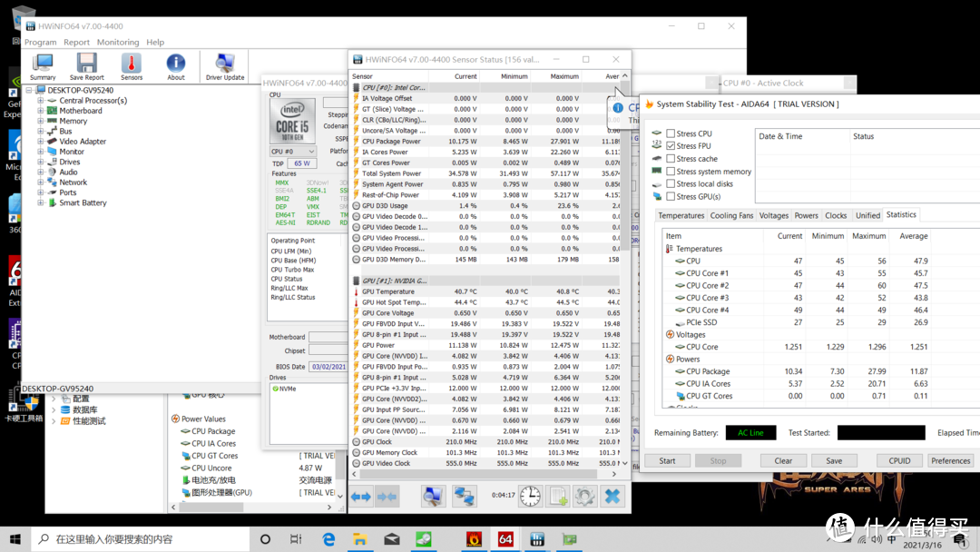Enable the Stress system memory checkbox
980x552 pixels.
[x=671, y=172]
